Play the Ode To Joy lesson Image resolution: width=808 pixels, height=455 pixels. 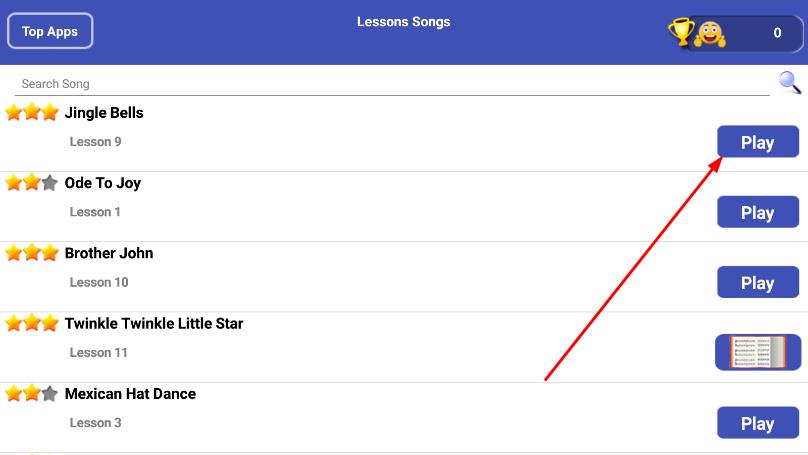758,212
